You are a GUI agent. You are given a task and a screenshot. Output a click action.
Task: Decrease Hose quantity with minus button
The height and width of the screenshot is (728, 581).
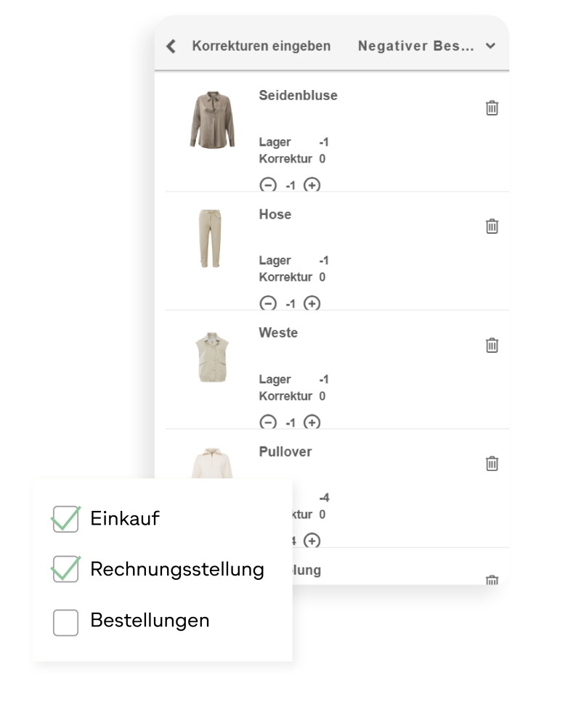point(268,303)
